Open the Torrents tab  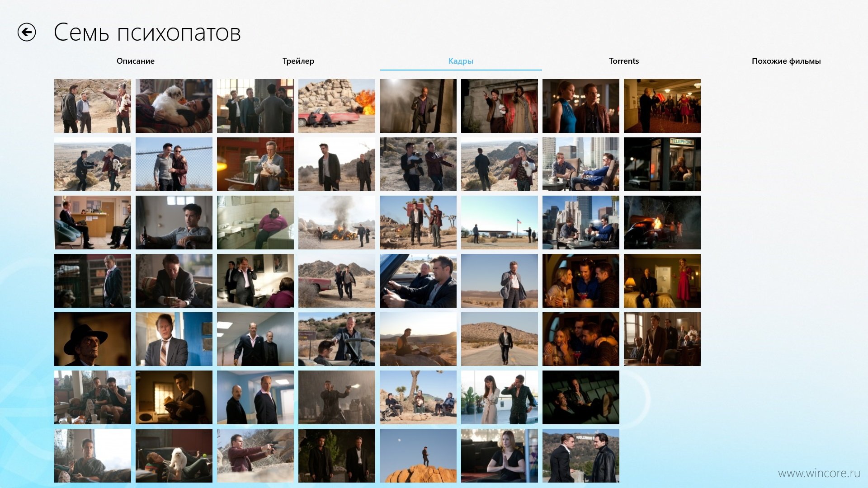coord(624,61)
